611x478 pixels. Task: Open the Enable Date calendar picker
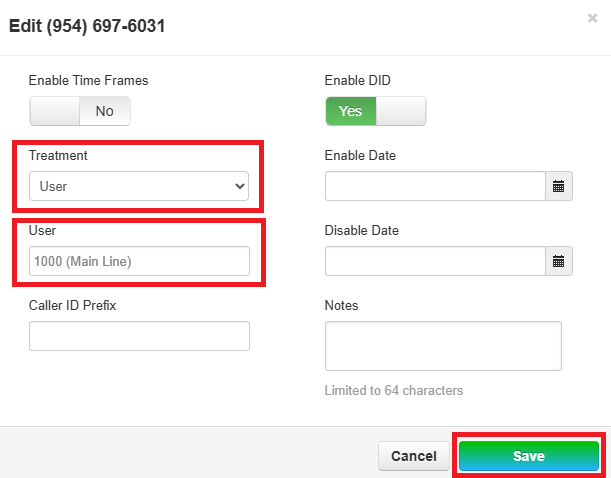pos(559,186)
